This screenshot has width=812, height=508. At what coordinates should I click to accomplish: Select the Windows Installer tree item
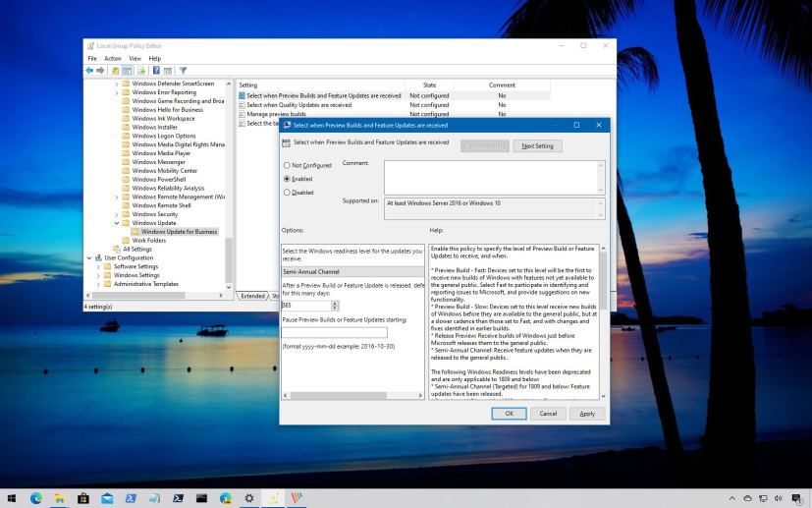click(x=154, y=127)
